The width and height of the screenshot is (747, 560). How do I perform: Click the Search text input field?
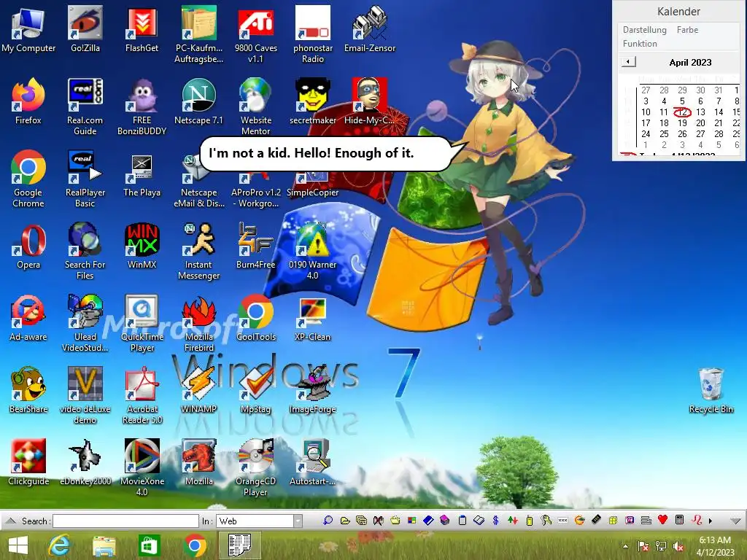click(x=125, y=521)
